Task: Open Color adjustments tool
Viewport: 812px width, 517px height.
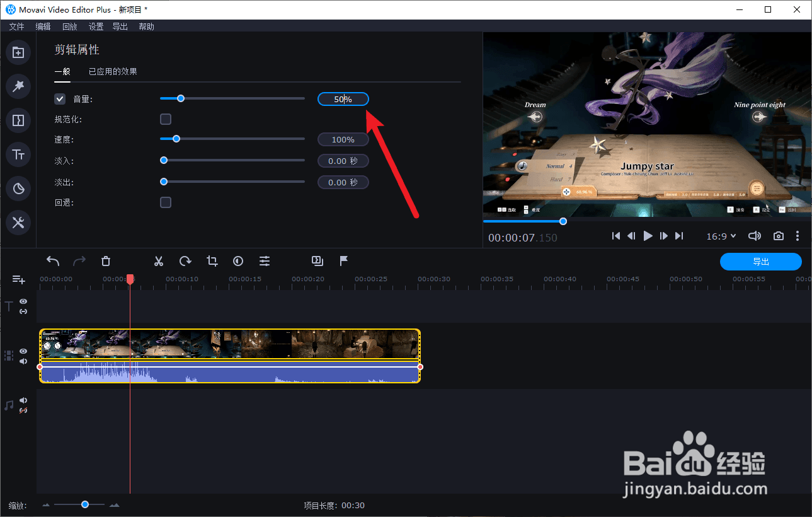Action: [x=238, y=261]
